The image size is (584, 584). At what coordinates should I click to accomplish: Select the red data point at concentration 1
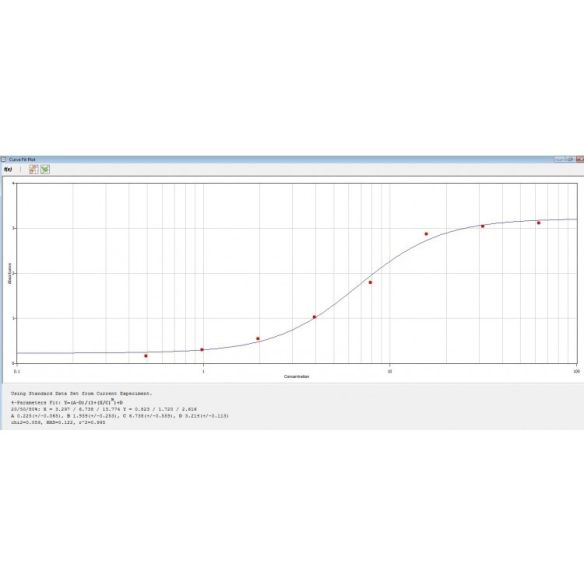pos(202,350)
